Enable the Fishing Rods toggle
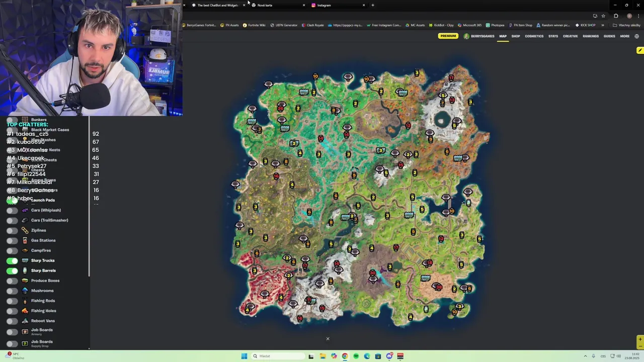644x362 pixels. (x=12, y=301)
